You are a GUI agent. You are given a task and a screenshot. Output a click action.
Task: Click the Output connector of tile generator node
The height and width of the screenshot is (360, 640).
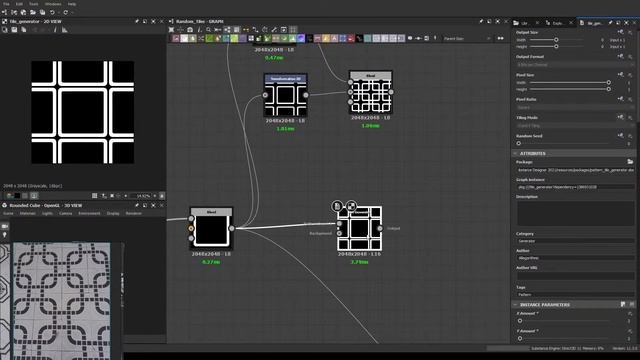pos(380,228)
